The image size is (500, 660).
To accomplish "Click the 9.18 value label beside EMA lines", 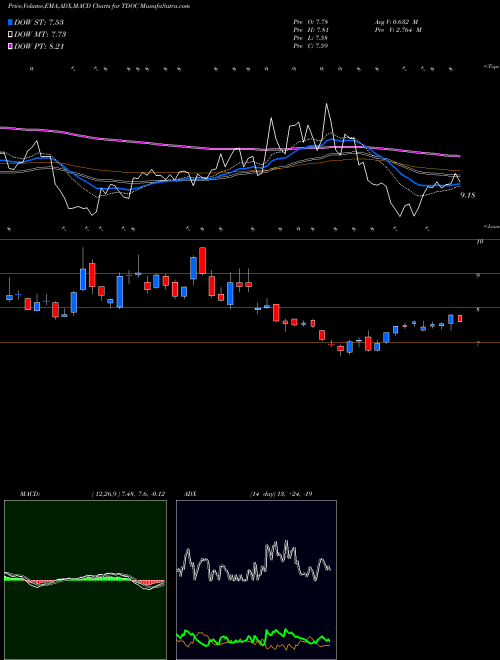I will pyautogui.click(x=468, y=195).
